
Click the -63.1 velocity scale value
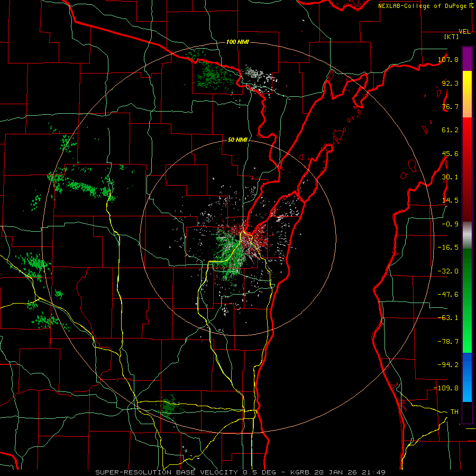click(x=448, y=318)
